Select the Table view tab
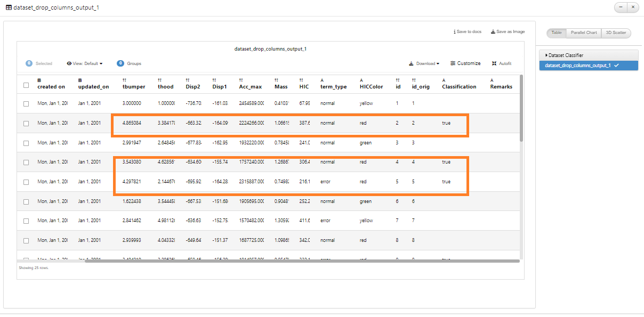644x317 pixels. point(557,33)
